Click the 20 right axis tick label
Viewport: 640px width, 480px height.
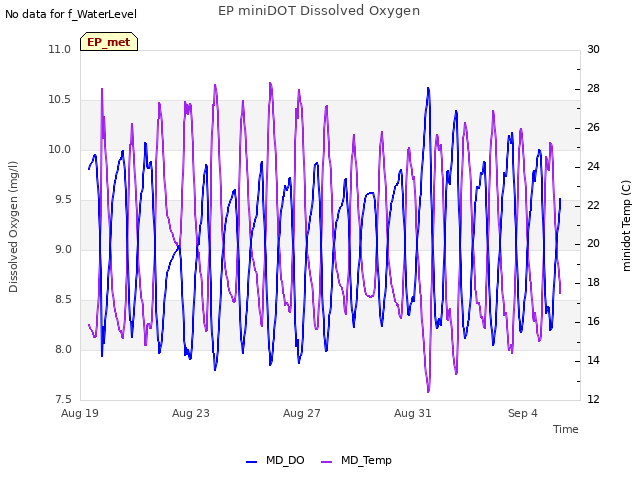[593, 244]
